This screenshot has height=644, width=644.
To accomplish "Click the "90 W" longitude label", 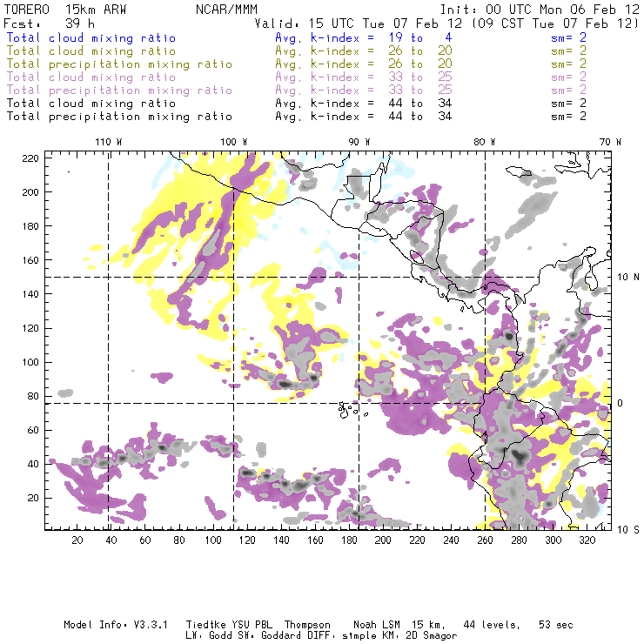I will click(359, 142).
